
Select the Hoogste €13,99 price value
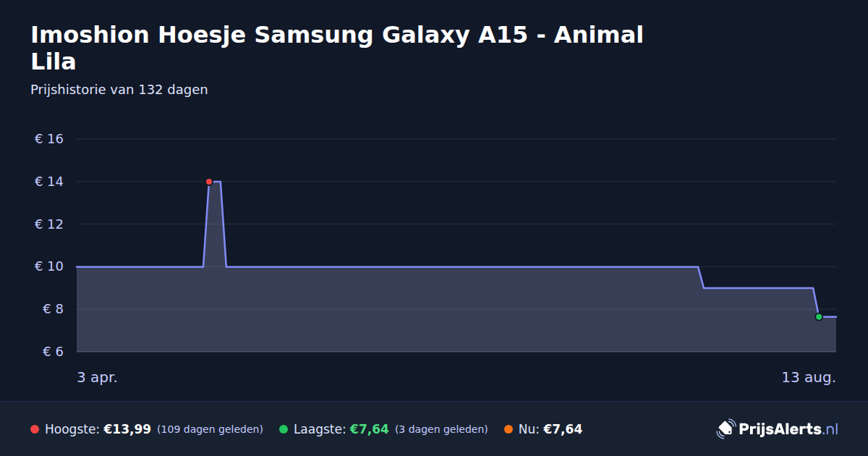pyautogui.click(x=127, y=429)
